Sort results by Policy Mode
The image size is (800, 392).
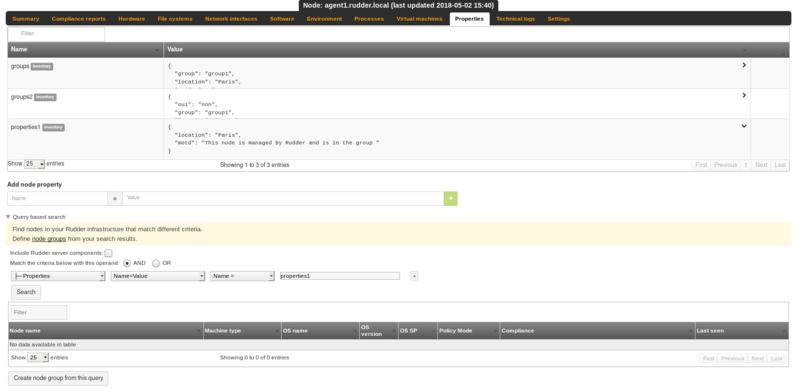(x=469, y=331)
